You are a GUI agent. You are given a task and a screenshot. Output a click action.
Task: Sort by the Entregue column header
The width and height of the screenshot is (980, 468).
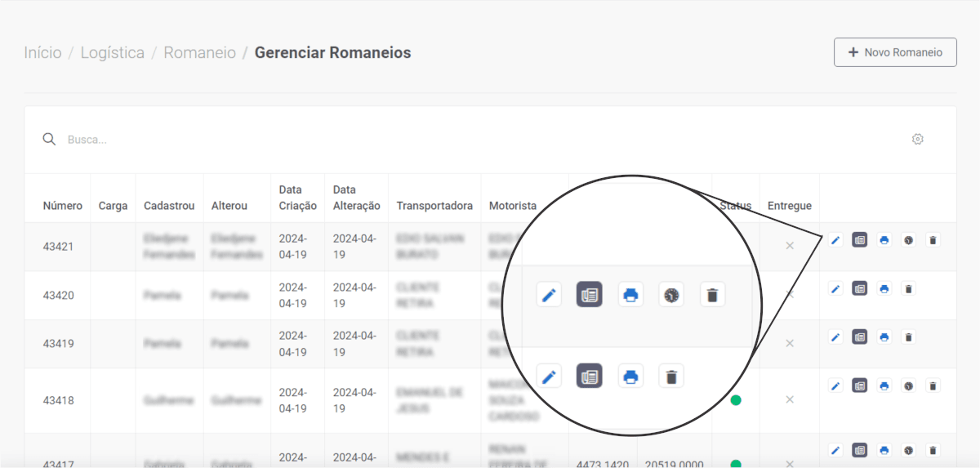click(x=790, y=206)
